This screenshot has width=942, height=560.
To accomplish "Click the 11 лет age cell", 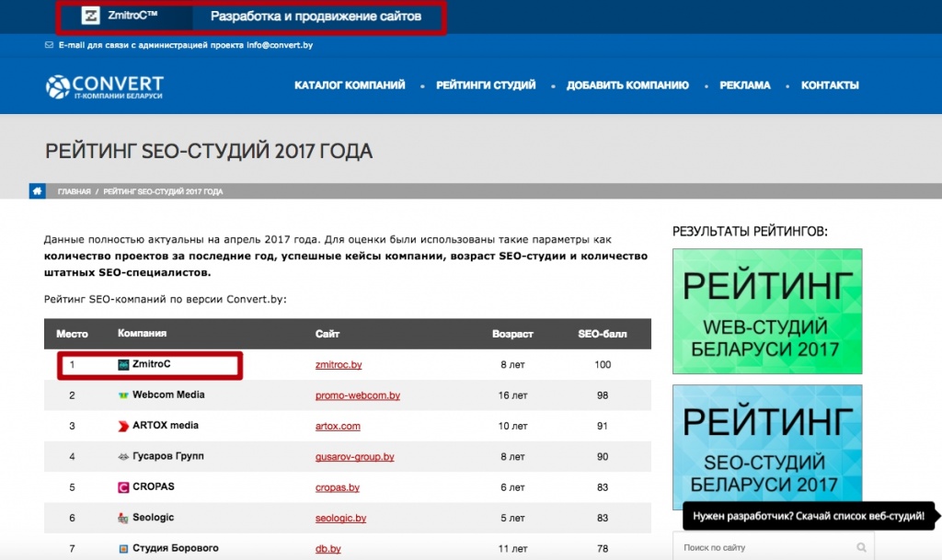I will (x=513, y=548).
